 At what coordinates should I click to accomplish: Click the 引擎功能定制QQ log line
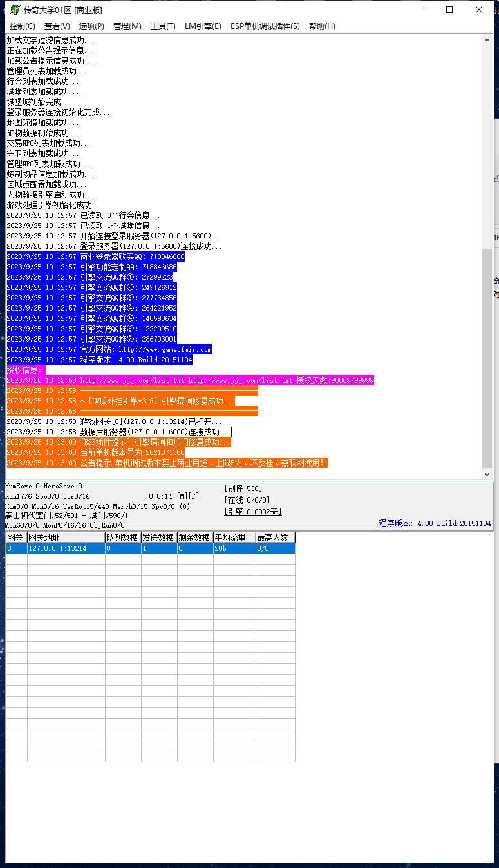[x=91, y=267]
